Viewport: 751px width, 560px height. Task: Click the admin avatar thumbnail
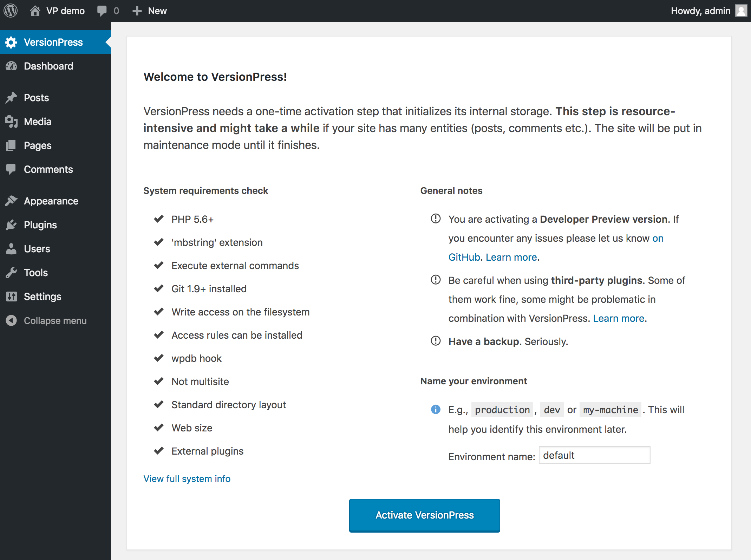pyautogui.click(x=741, y=11)
